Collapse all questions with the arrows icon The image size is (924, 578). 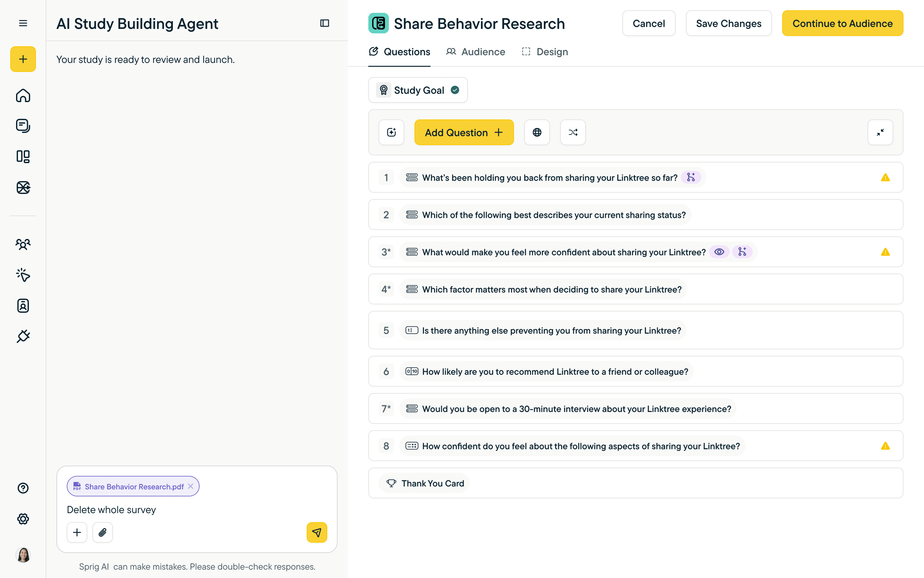coord(880,132)
